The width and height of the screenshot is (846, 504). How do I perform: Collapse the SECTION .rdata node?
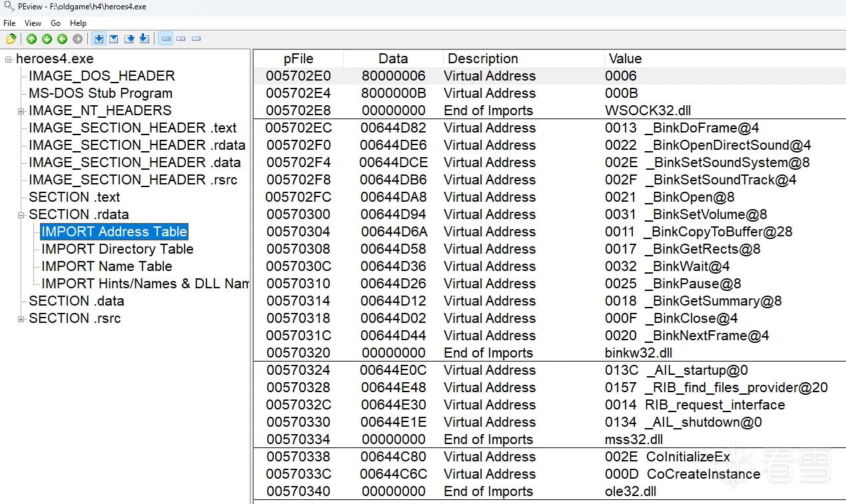point(21,215)
